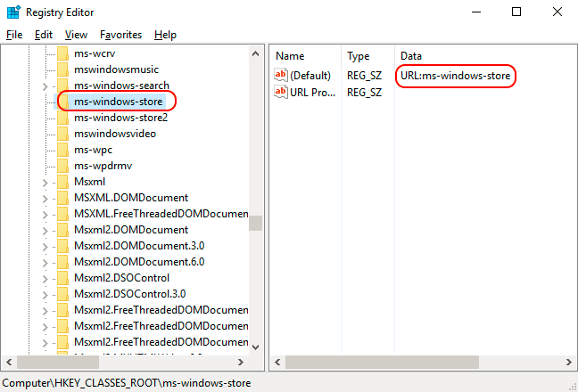The image size is (578, 392).
Task: Click the folder icon beside ms-windows-search
Action: point(62,86)
